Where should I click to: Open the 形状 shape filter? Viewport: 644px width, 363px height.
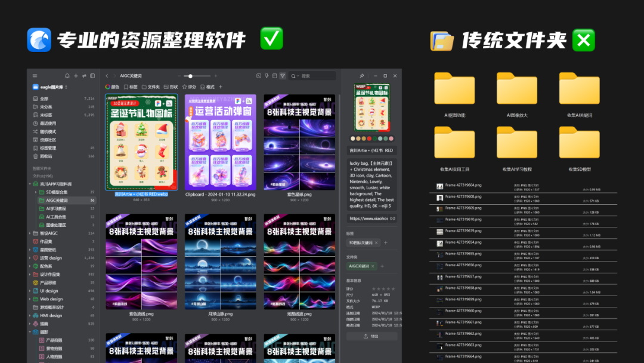click(171, 87)
